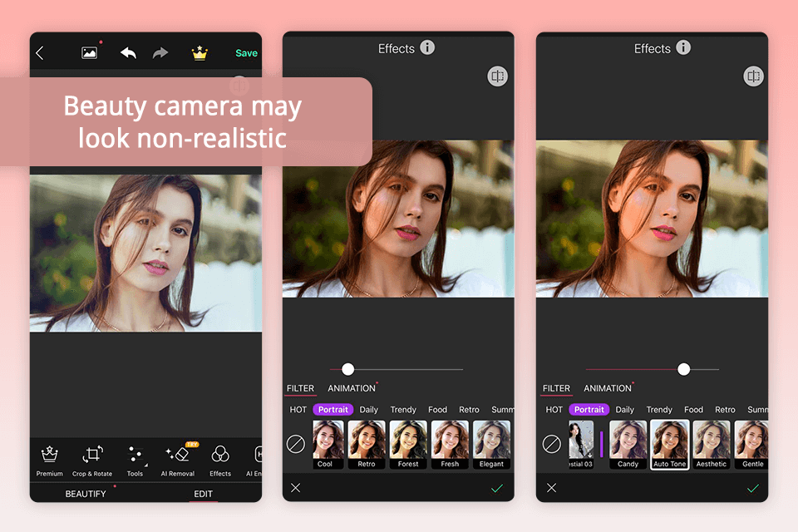
Task: Apply the Aesthetic filter thumbnail
Action: [712, 445]
